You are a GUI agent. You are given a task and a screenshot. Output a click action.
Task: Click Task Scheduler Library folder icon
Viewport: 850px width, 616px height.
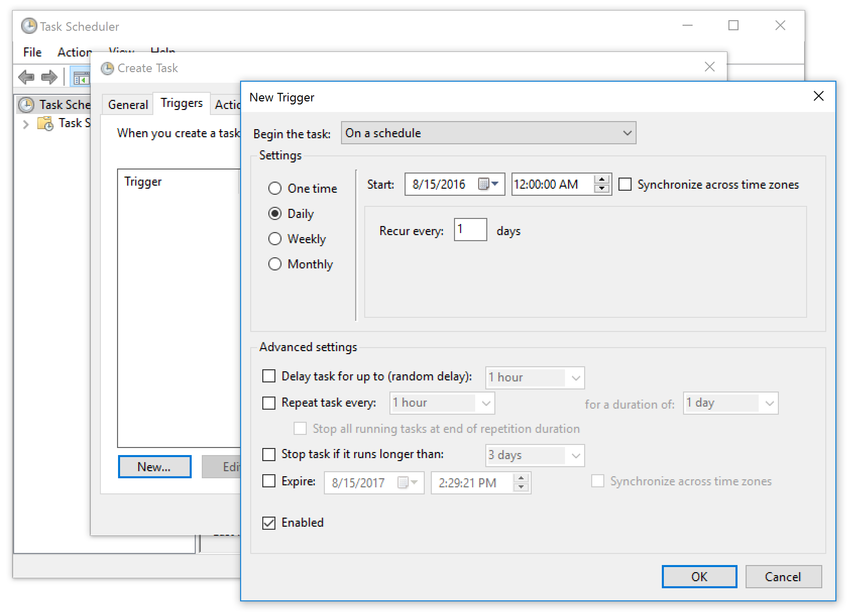click(45, 124)
